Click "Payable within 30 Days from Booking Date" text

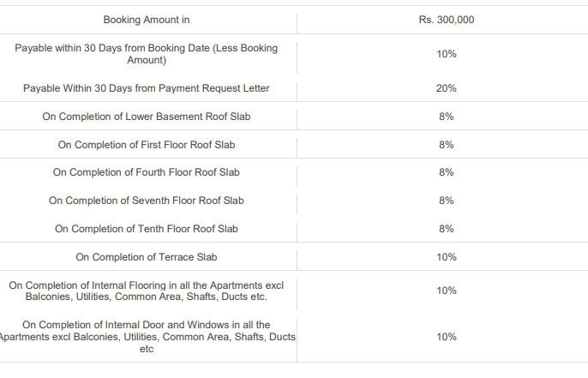point(147,54)
